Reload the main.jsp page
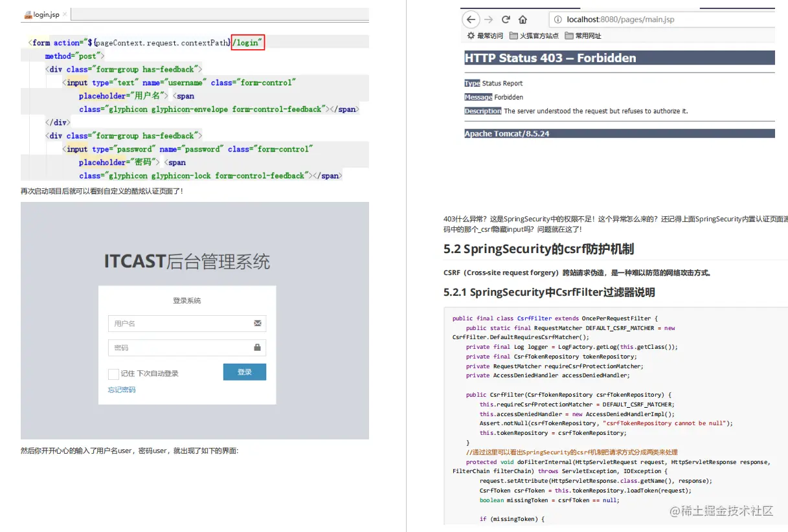The image size is (788, 532). click(x=506, y=19)
